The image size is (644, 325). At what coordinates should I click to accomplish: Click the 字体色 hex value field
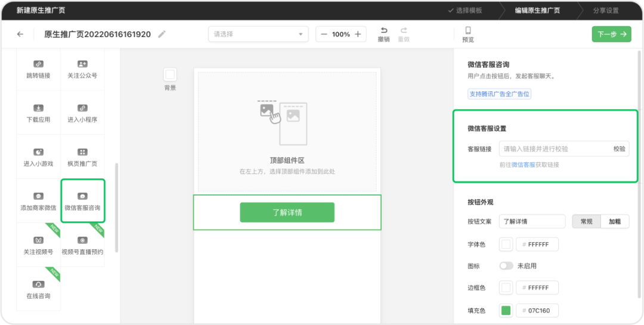pyautogui.click(x=537, y=244)
